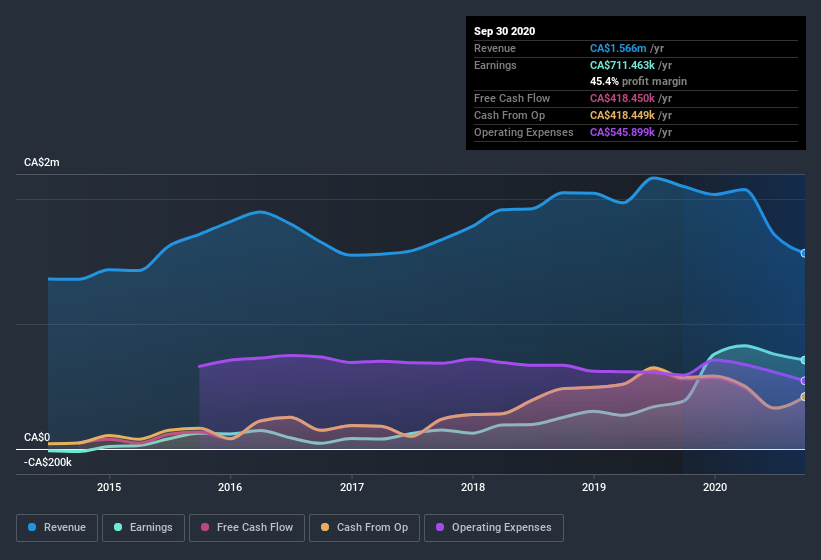The width and height of the screenshot is (821, 560).
Task: Click the Revenue label in the tooltip
Action: [x=495, y=48]
